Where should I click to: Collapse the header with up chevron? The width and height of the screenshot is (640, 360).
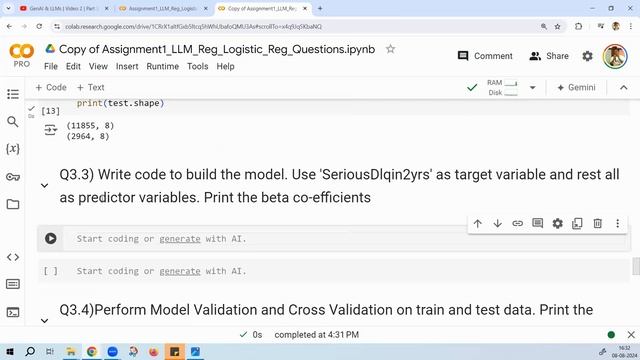(624, 87)
